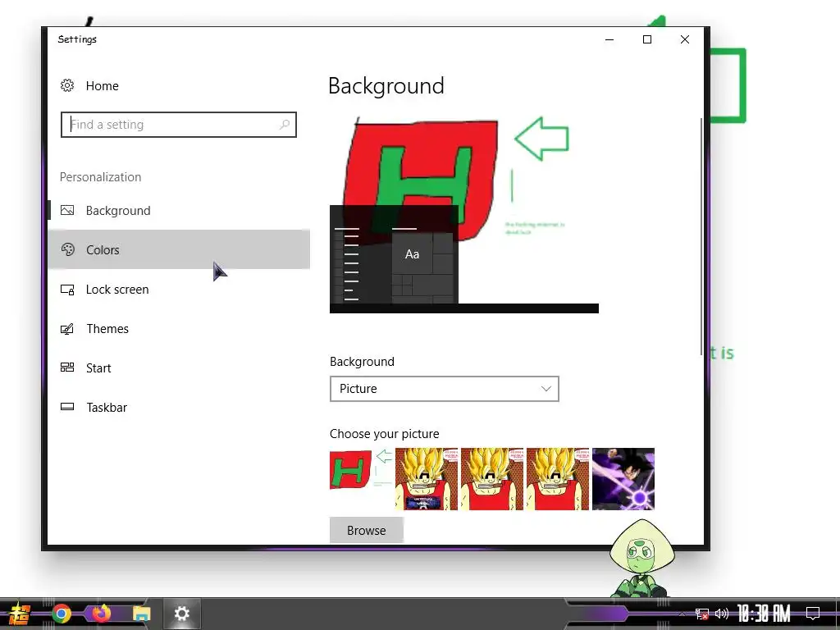Click the Browse button
Viewport: 840px width, 630px height.
pos(367,531)
